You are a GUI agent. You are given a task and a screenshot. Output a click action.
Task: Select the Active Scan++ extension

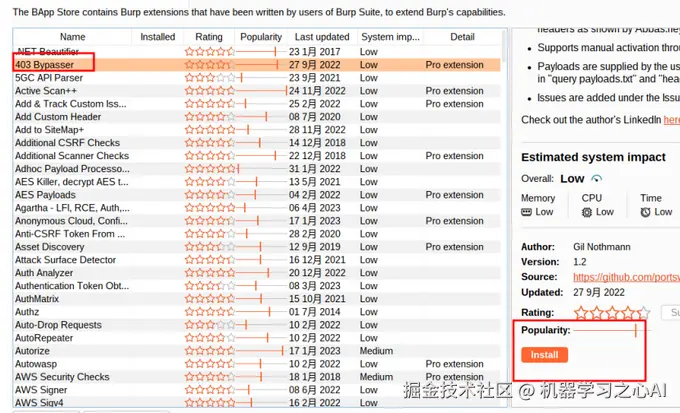pyautogui.click(x=257, y=91)
